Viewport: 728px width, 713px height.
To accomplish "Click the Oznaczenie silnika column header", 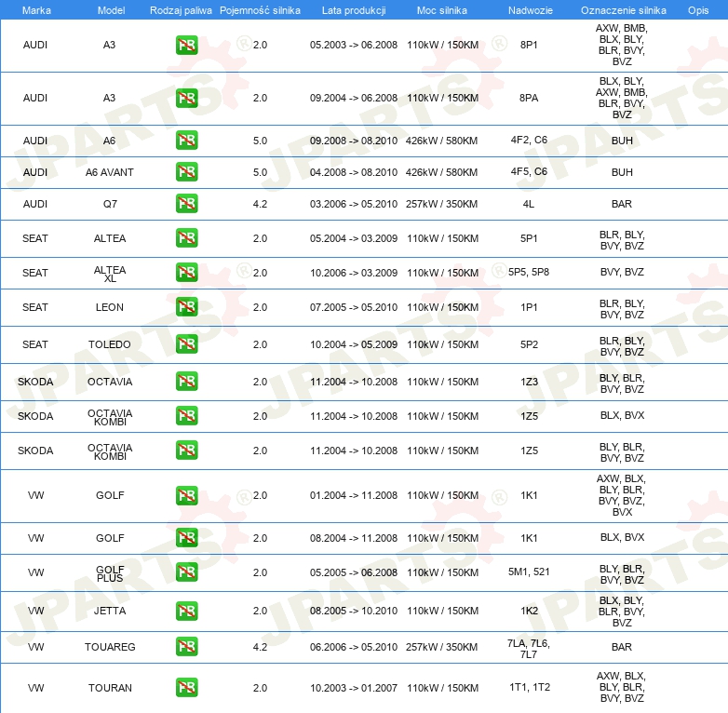I will coord(622,9).
